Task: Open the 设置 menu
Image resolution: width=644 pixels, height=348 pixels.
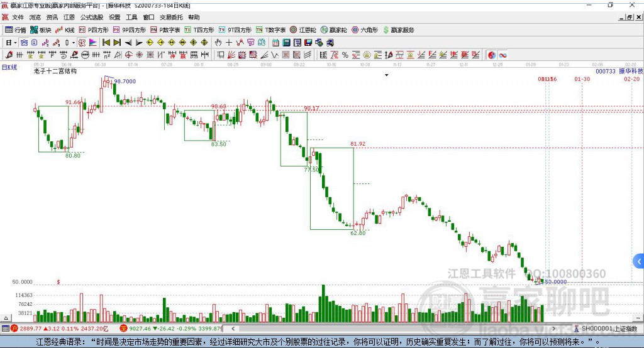Action: (x=114, y=17)
